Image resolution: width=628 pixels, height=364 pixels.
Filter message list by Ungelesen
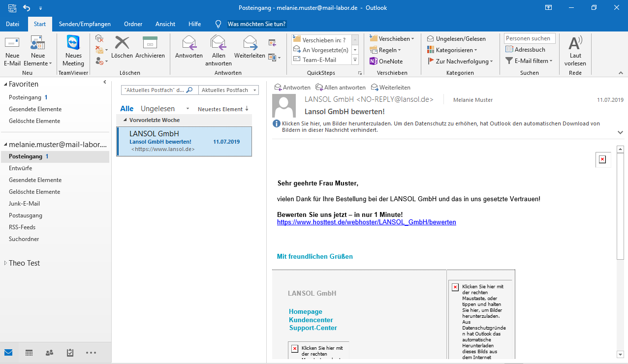(x=157, y=109)
